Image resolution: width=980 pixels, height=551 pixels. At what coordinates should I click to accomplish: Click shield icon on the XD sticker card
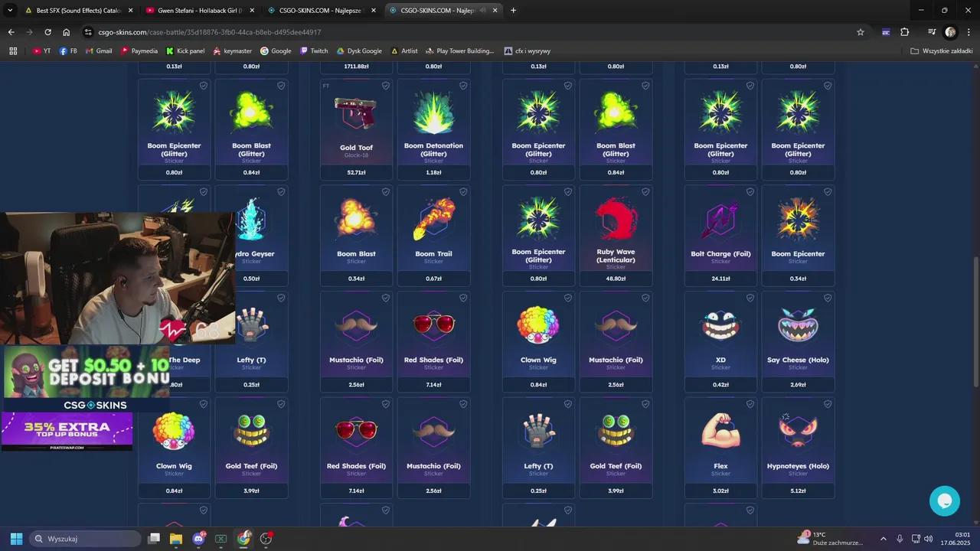click(x=750, y=298)
